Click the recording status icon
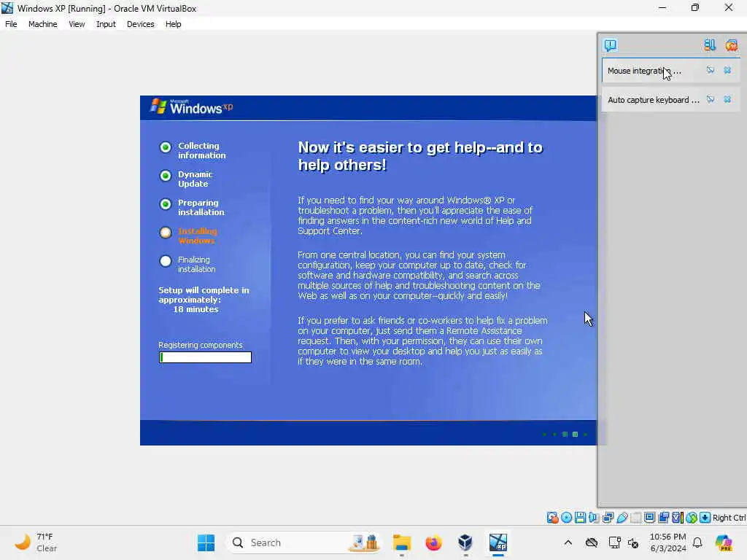Viewport: 747px width, 560px height. tap(664, 518)
